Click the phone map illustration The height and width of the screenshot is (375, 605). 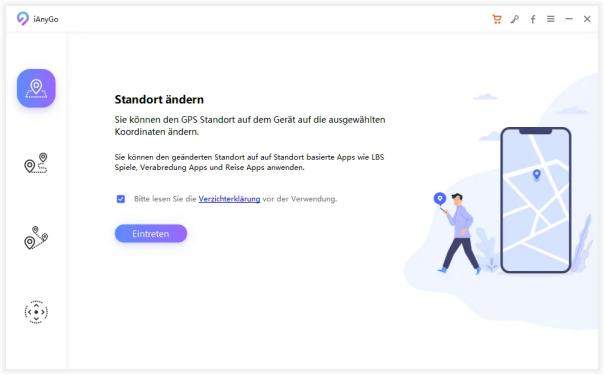click(x=536, y=200)
